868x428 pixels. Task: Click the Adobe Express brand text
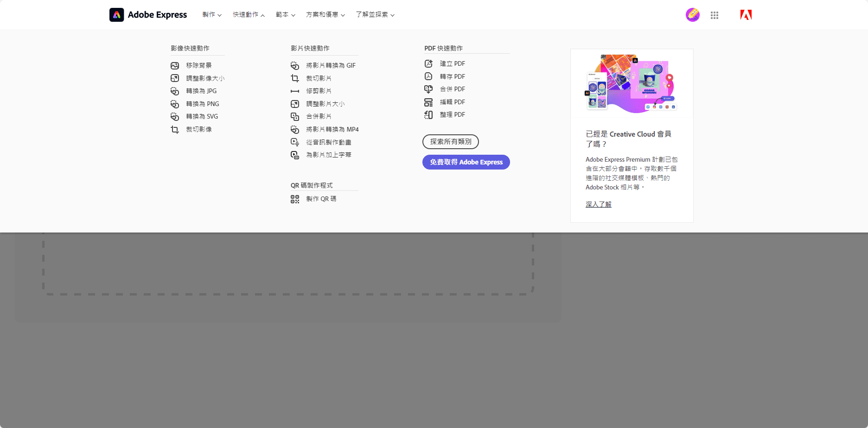(157, 15)
